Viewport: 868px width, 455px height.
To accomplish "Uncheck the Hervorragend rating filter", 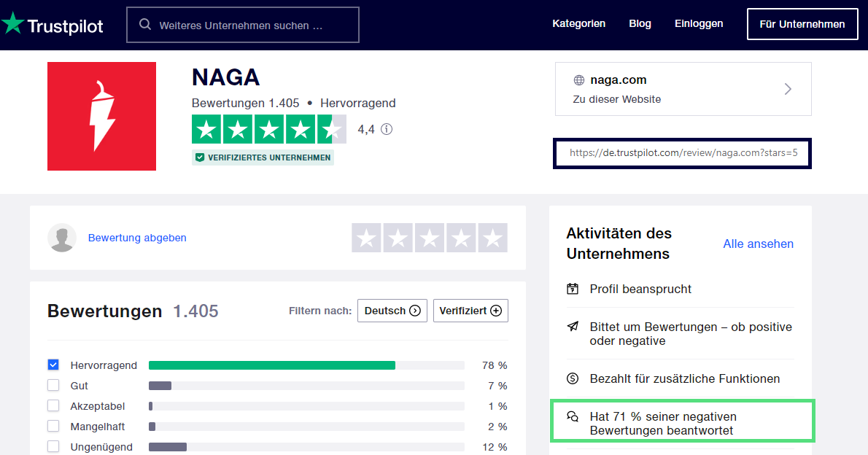I will (x=53, y=365).
